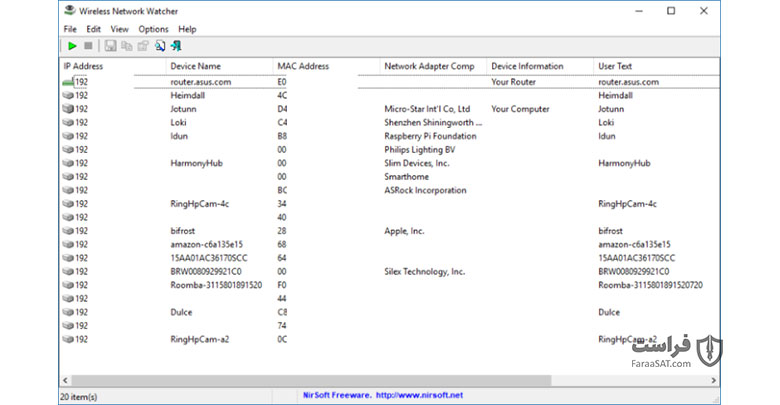Open the Help menu
The width and height of the screenshot is (780, 405).
[188, 29]
